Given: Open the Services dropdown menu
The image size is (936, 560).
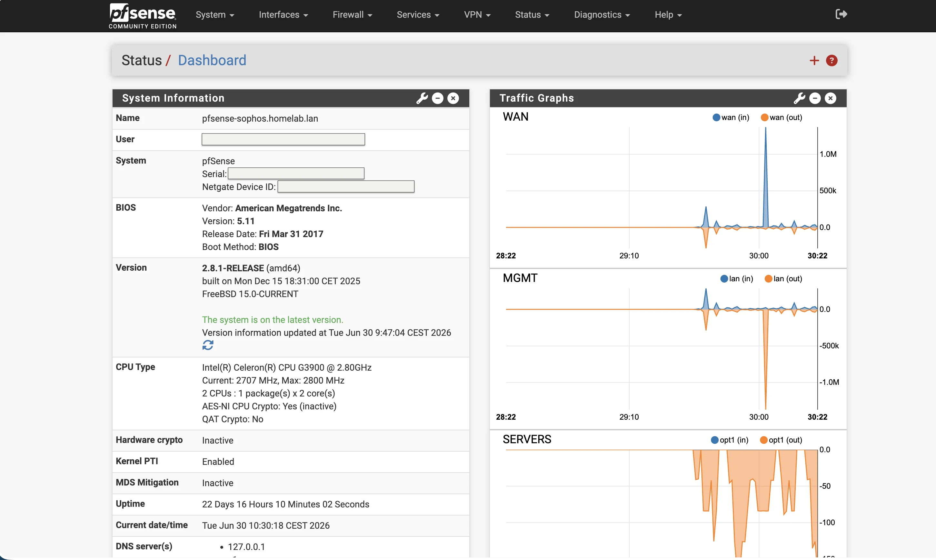Looking at the screenshot, I should pyautogui.click(x=418, y=15).
